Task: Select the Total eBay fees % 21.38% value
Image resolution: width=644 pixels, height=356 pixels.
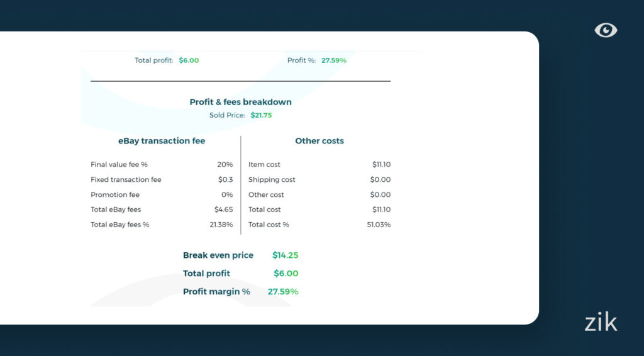Action: pyautogui.click(x=221, y=225)
